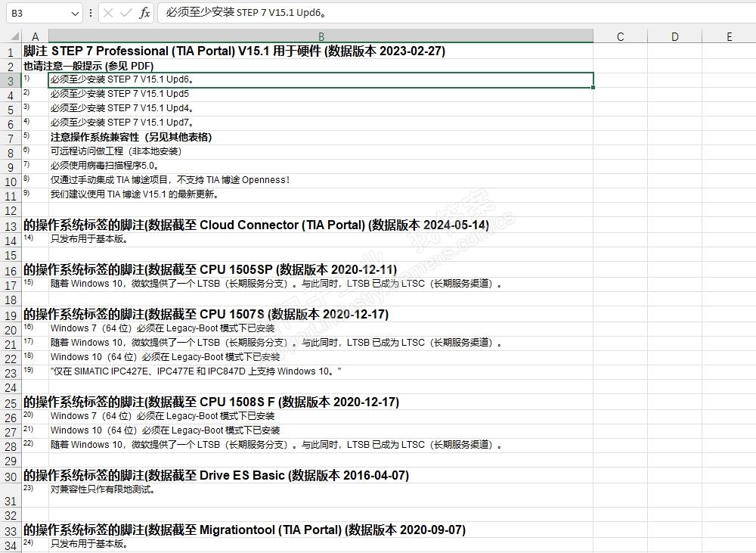Click the Name Box showing B3

pyautogui.click(x=44, y=13)
